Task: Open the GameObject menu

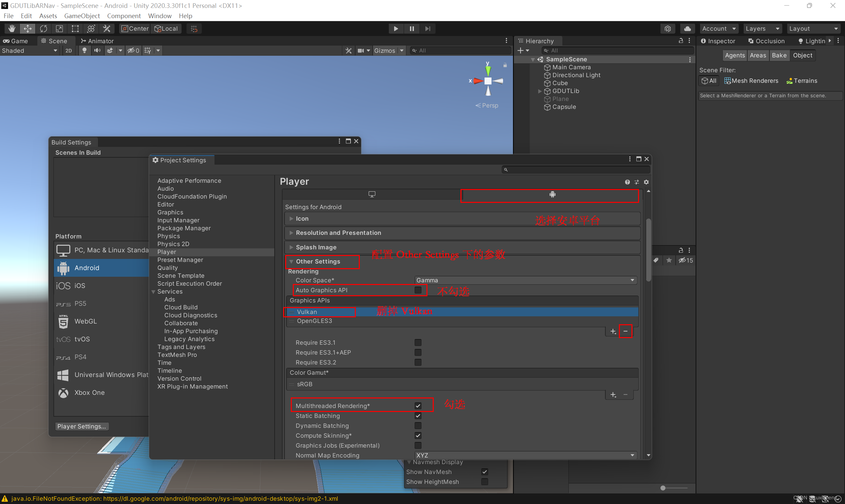Action: 82,16
